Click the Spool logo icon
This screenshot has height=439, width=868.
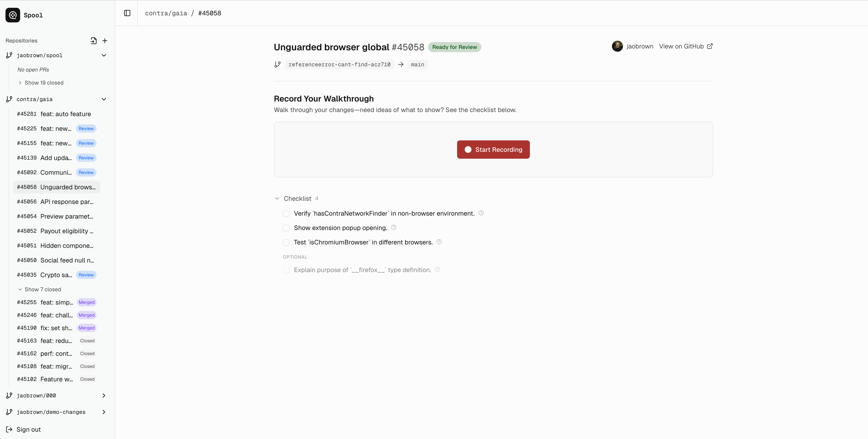point(13,15)
